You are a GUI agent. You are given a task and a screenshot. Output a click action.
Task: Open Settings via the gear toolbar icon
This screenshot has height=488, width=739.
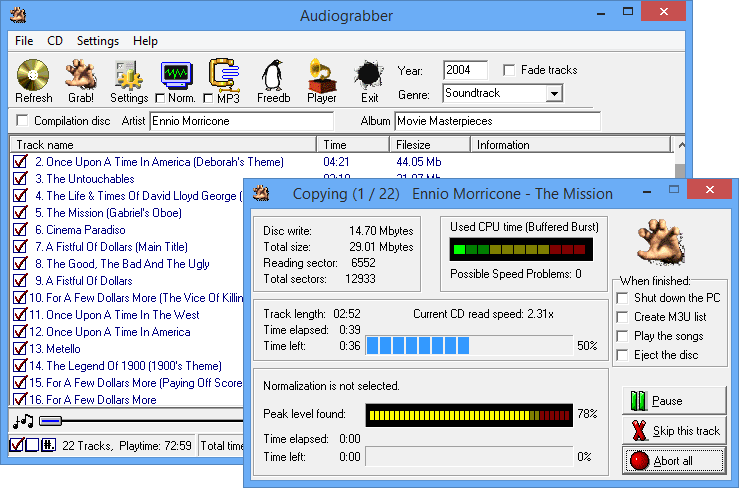click(x=129, y=75)
